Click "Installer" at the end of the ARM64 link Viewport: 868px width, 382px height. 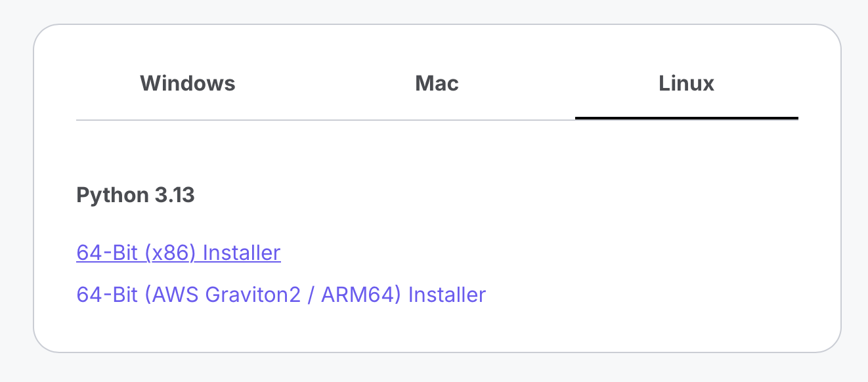(447, 295)
